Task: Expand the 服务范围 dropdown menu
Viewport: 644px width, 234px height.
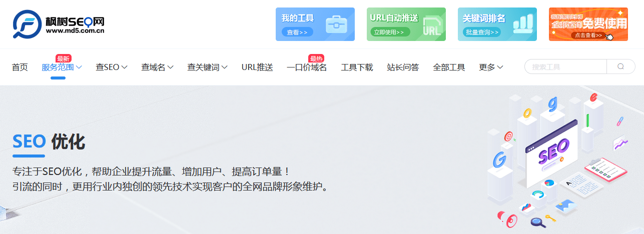Action: (x=62, y=67)
